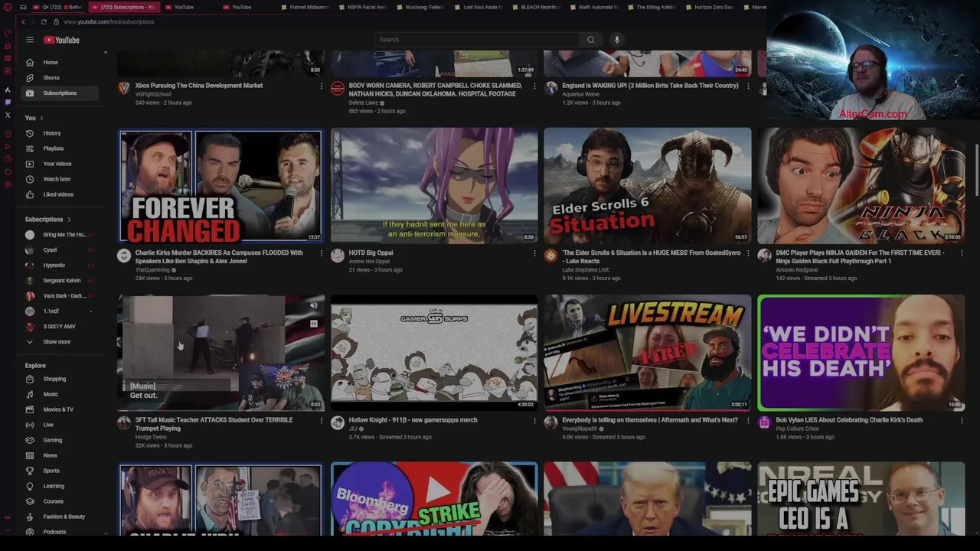The image size is (980, 551).
Task: Open News under Explore
Action: (x=60, y=455)
